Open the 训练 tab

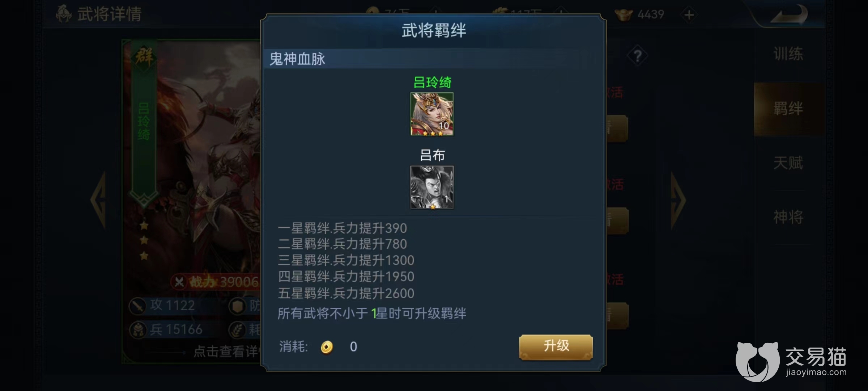click(788, 54)
